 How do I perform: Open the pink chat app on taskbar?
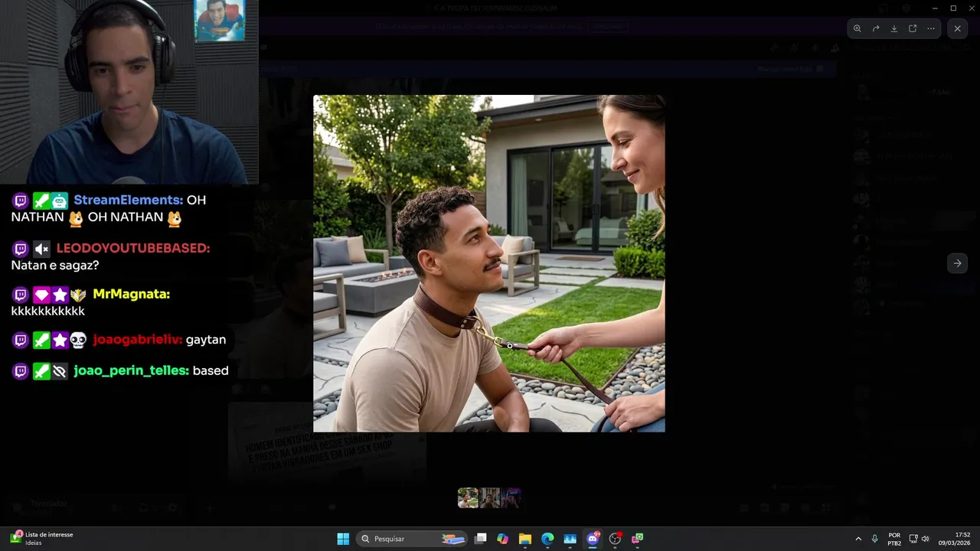click(637, 539)
